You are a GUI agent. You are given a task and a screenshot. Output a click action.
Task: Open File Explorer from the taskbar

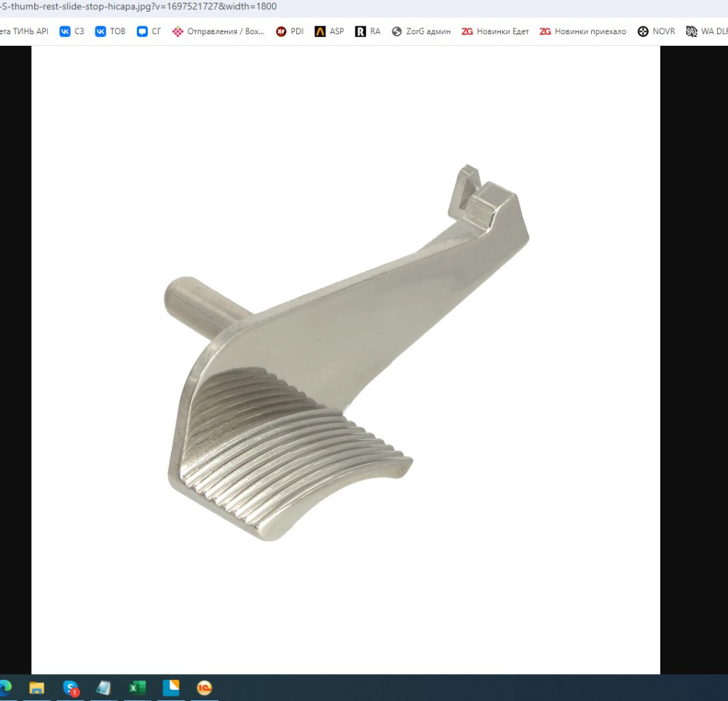36,688
